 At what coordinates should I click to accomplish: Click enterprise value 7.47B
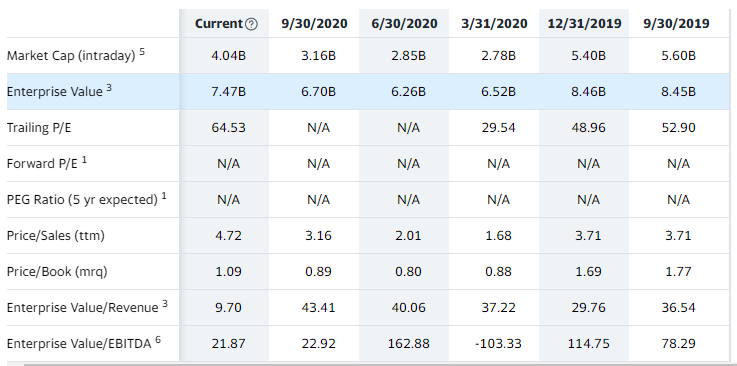pyautogui.click(x=228, y=91)
